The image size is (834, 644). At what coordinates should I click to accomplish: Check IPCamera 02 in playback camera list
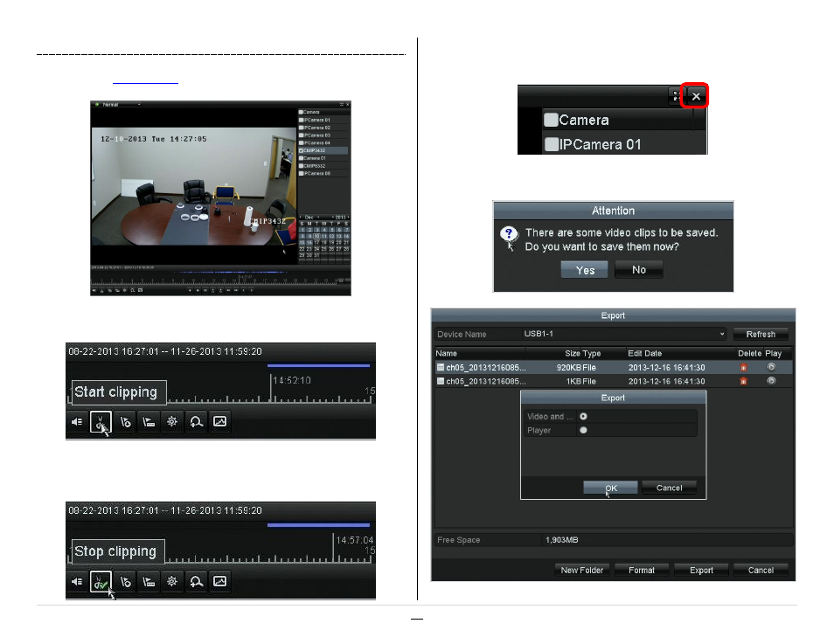301,128
